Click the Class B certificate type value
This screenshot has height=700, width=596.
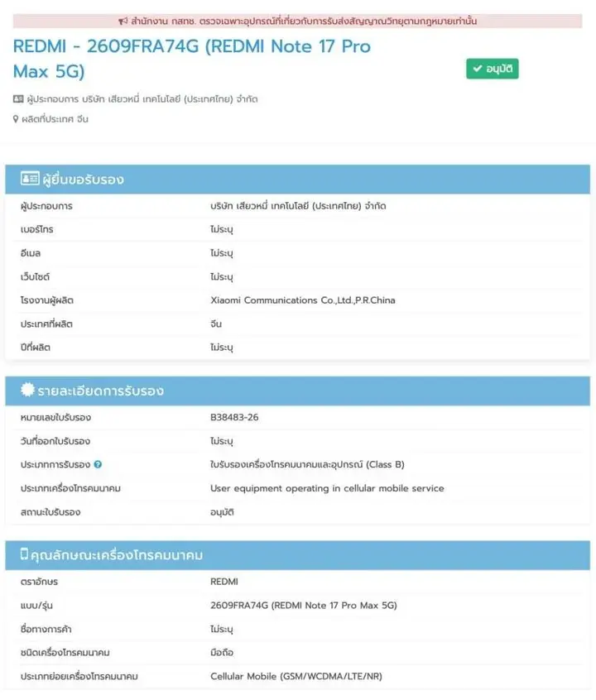(x=307, y=465)
